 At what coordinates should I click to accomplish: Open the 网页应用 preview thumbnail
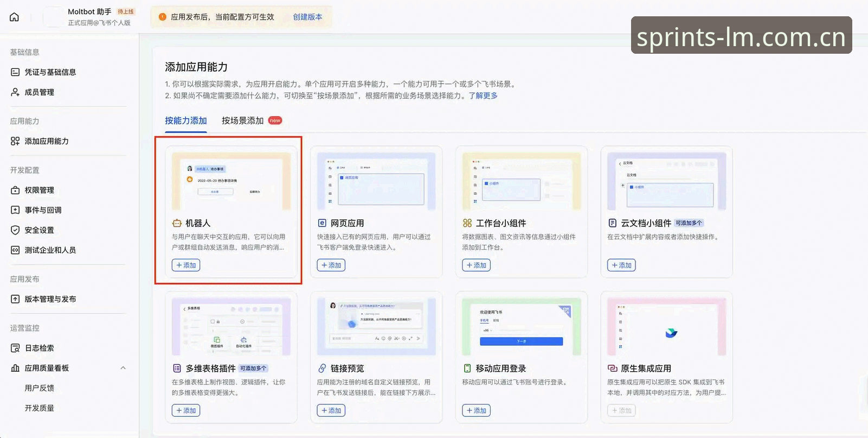pos(376,181)
